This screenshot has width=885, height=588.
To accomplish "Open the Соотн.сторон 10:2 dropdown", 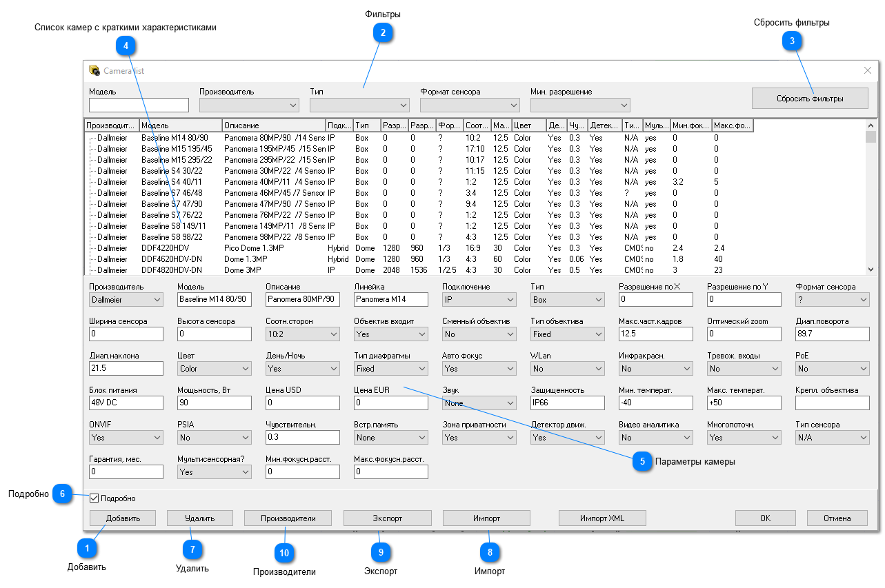I will pos(303,334).
